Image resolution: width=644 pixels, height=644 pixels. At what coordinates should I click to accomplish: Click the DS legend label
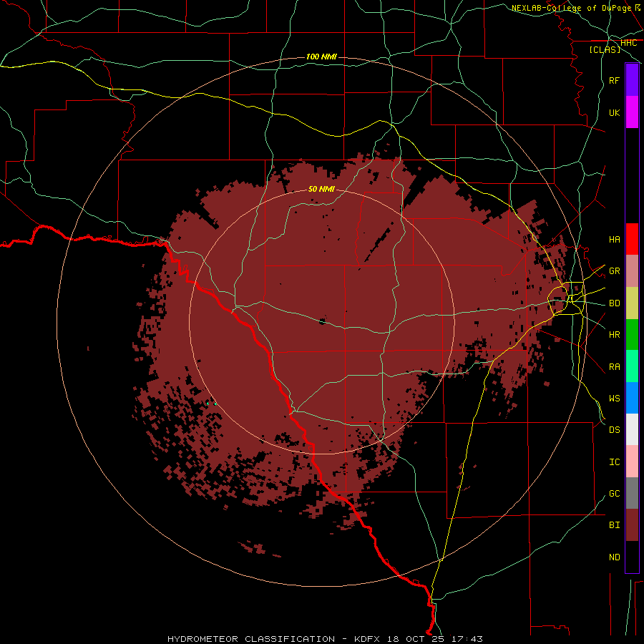(614, 430)
